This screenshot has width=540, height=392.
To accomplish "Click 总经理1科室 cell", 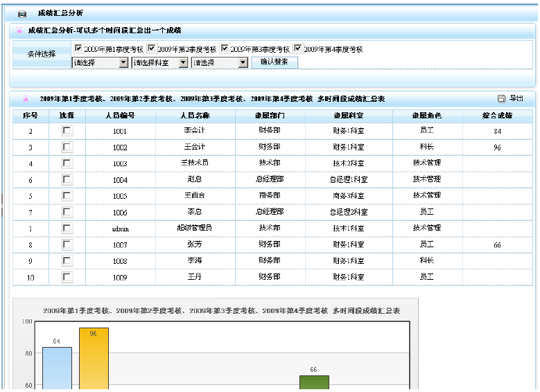I will tap(349, 179).
